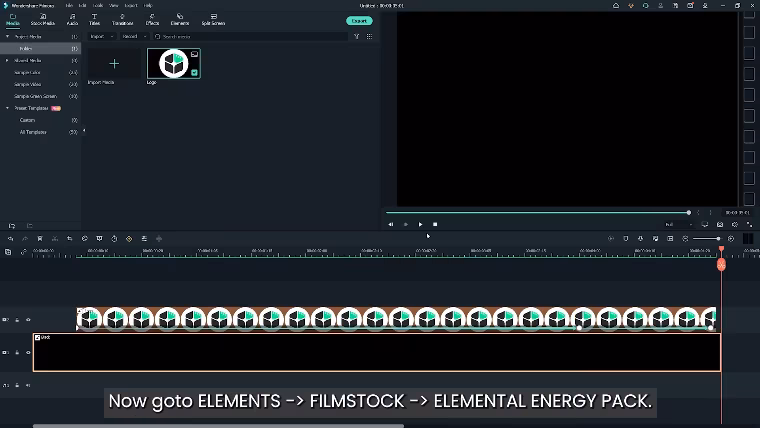Open the Audio tab

(72, 19)
